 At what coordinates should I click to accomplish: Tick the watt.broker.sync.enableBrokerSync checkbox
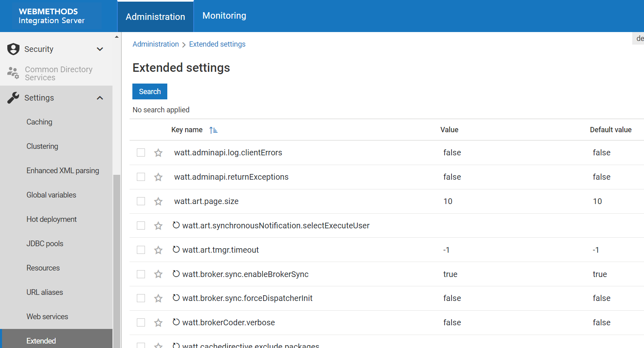coord(141,274)
